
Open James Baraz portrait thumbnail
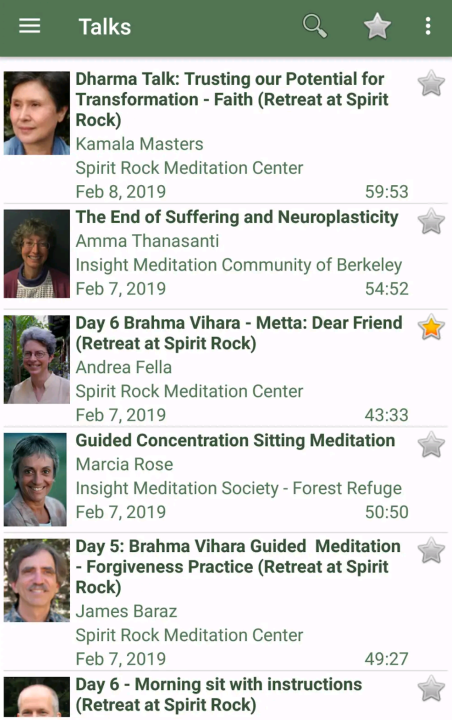click(x=37, y=580)
